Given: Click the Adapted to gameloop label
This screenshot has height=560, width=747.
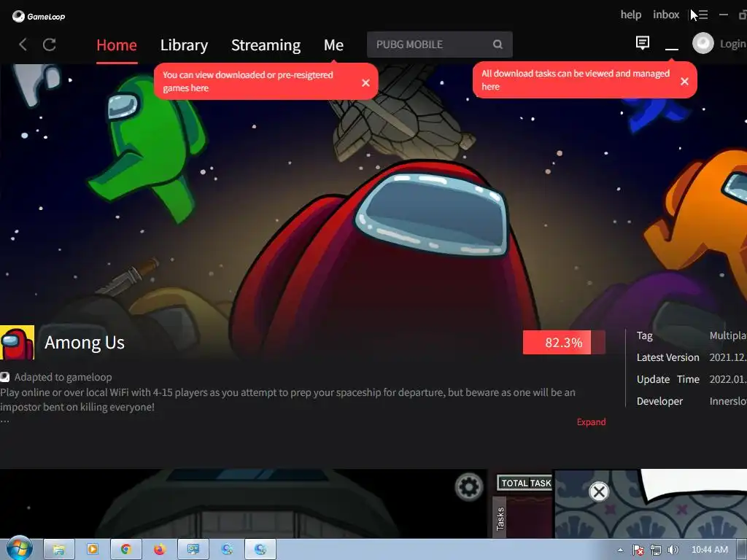Looking at the screenshot, I should point(63,377).
